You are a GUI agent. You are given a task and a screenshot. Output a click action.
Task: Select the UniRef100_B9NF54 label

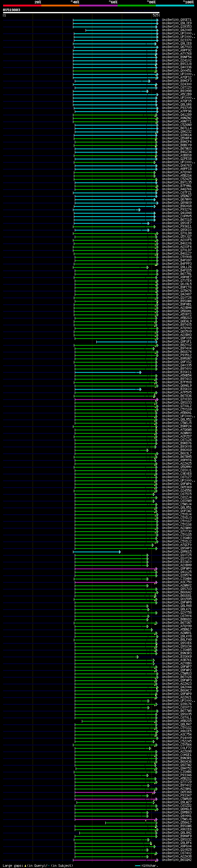176,57
